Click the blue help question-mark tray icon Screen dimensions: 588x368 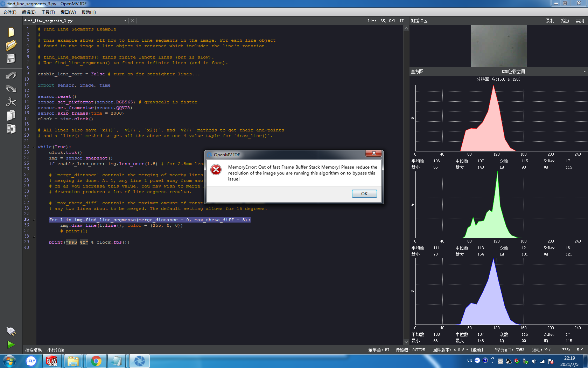coord(485,360)
